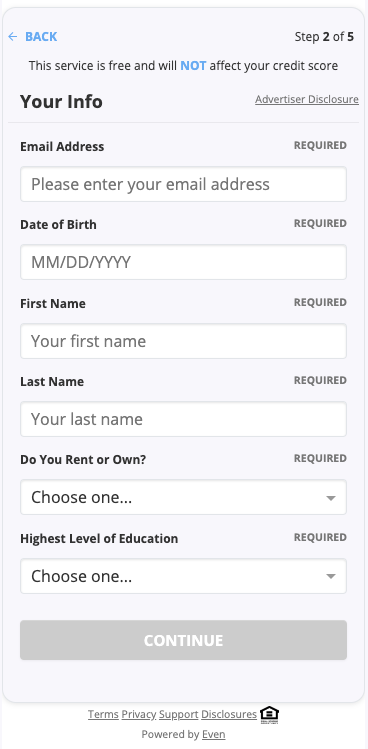This screenshot has height=749, width=368.
Task: Click the Step 2 of 5 indicator
Action: tap(325, 37)
